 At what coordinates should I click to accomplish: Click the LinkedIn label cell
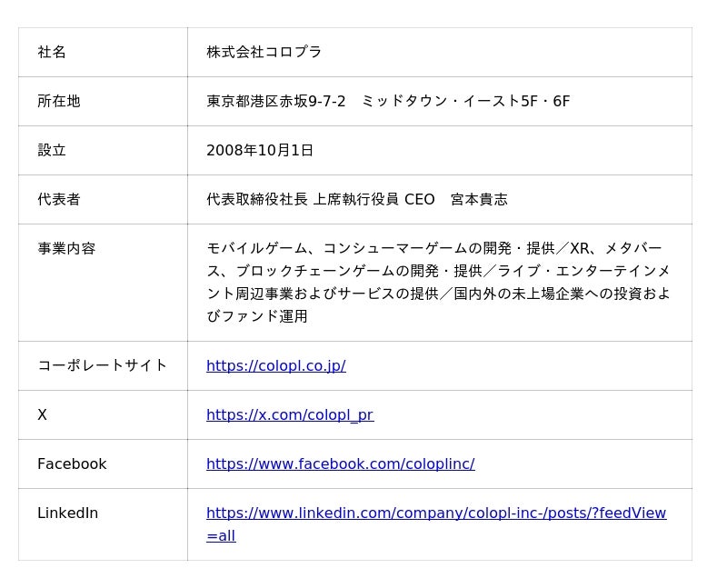click(x=67, y=513)
